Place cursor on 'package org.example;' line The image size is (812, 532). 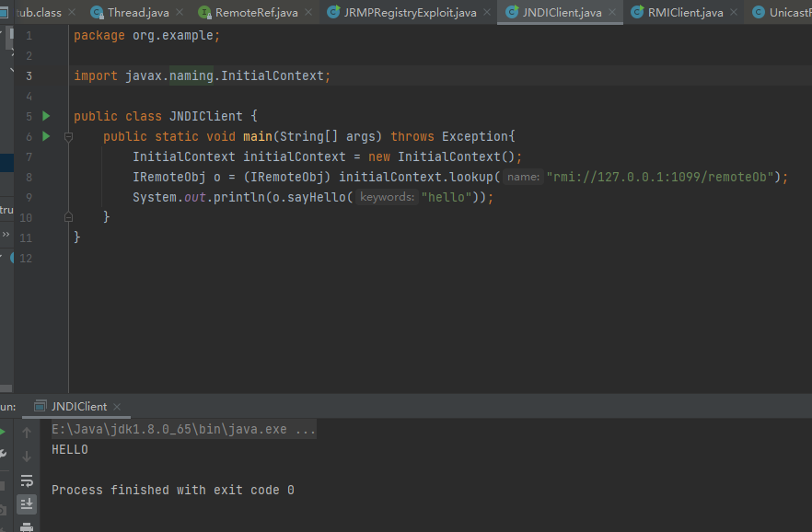tap(146, 35)
